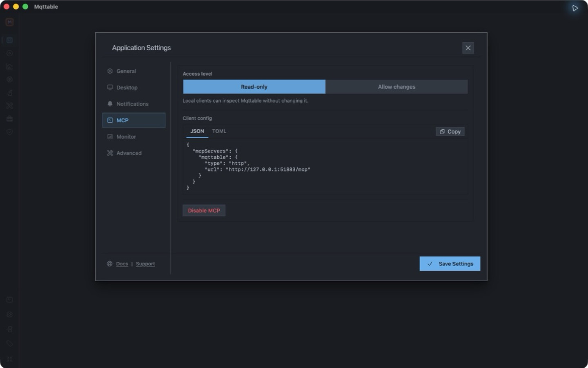This screenshot has width=588, height=368.
Task: Click the Advanced tools icon in settings
Action: 110,153
